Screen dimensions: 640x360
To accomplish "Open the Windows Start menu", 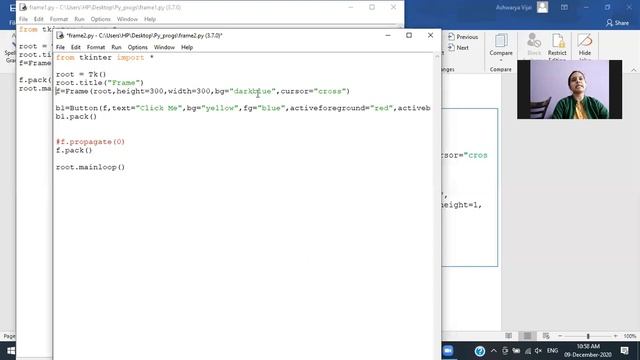I will tap(11, 351).
